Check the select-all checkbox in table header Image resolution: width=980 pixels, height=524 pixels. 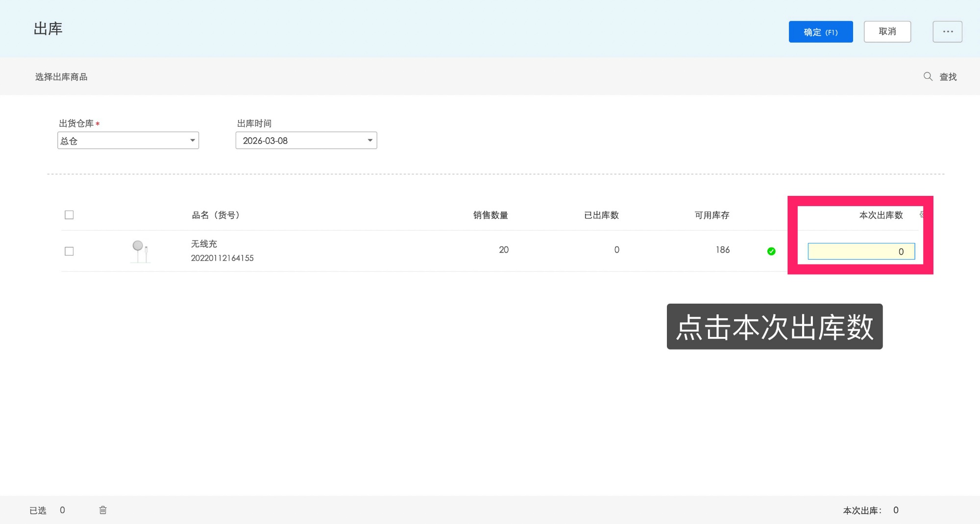click(69, 214)
